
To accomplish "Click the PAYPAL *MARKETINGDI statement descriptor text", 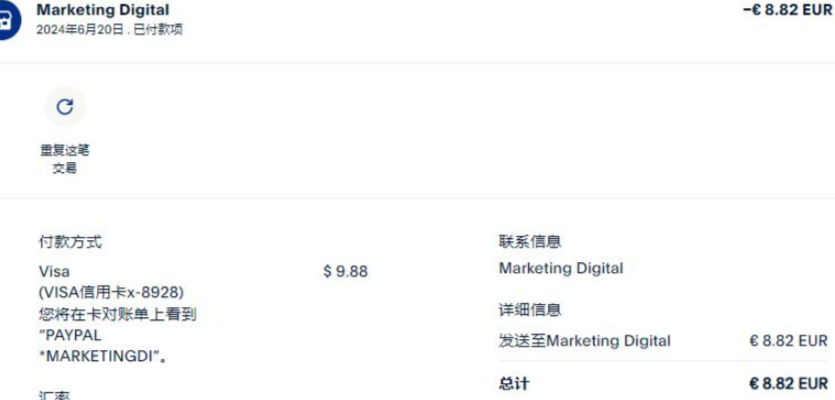I will click(99, 346).
